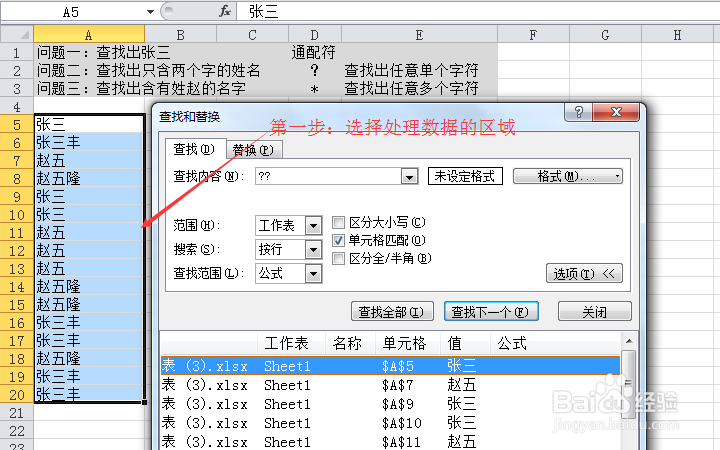720x450 pixels.
Task: Select the result row for $A$7
Action: [x=390, y=385]
